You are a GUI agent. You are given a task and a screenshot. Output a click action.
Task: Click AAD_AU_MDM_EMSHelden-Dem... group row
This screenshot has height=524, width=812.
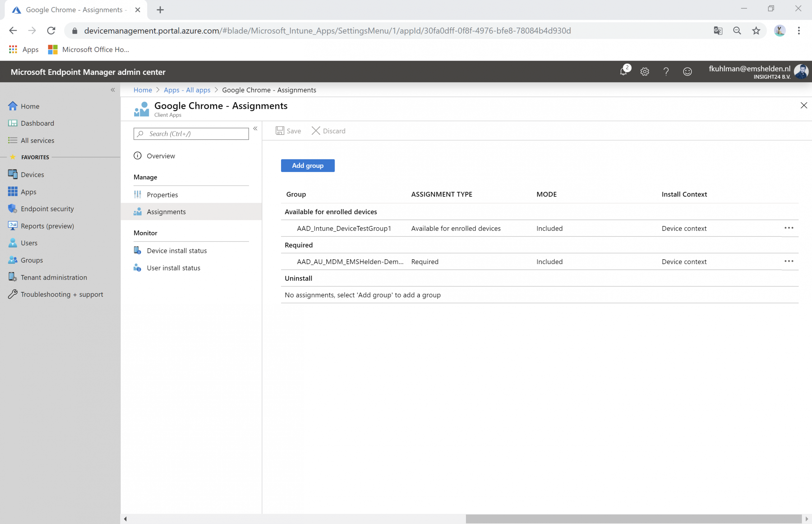coord(540,262)
